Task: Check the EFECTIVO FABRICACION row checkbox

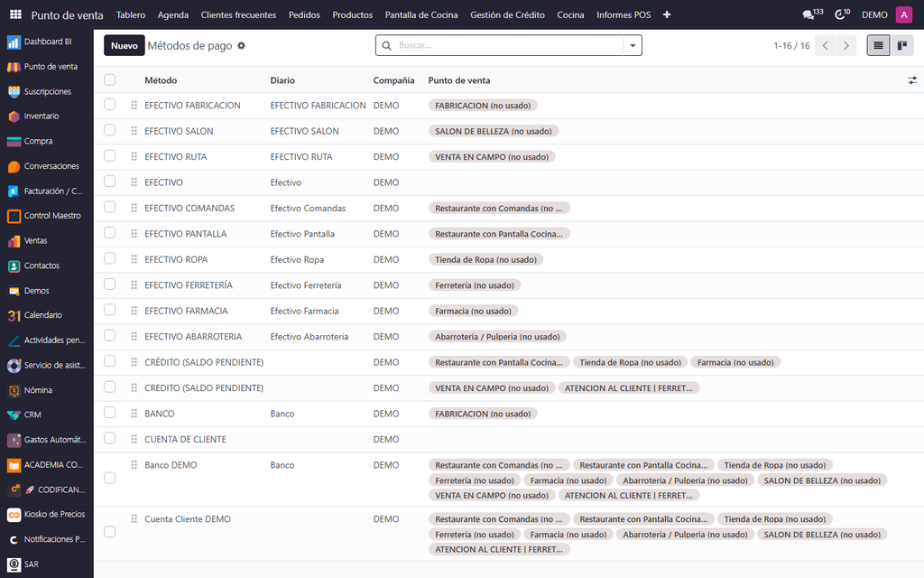Action: [109, 105]
